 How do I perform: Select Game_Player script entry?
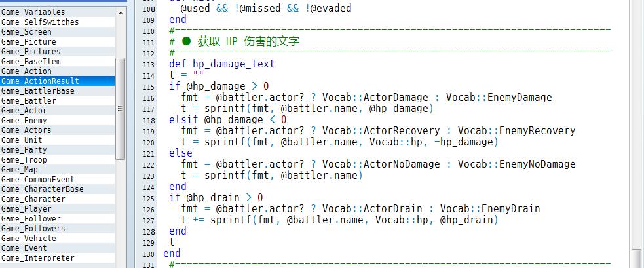58,209
